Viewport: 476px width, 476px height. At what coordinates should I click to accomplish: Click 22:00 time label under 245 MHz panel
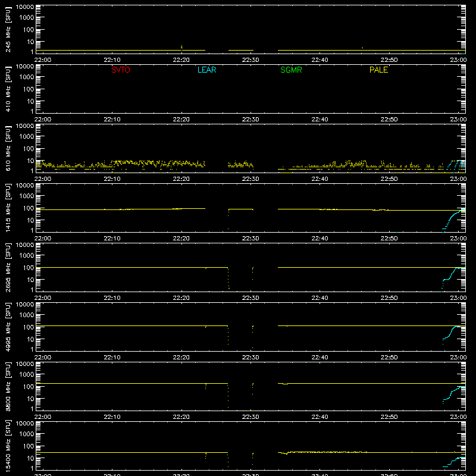point(42,60)
